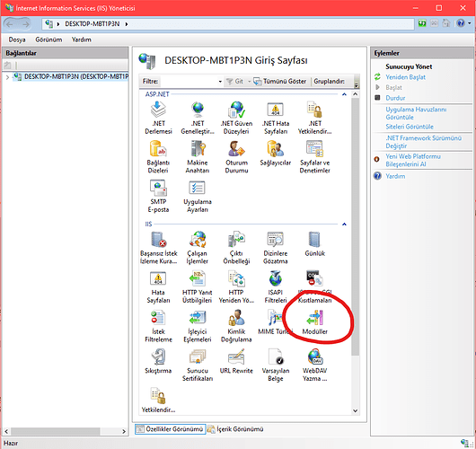Click connections pane horizontal scrollbar right arrow
476x449 pixels.
[x=124, y=431]
